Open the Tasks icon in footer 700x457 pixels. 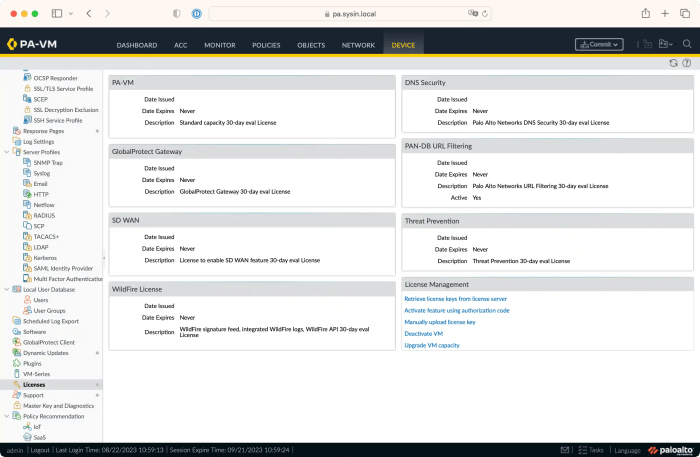591,450
